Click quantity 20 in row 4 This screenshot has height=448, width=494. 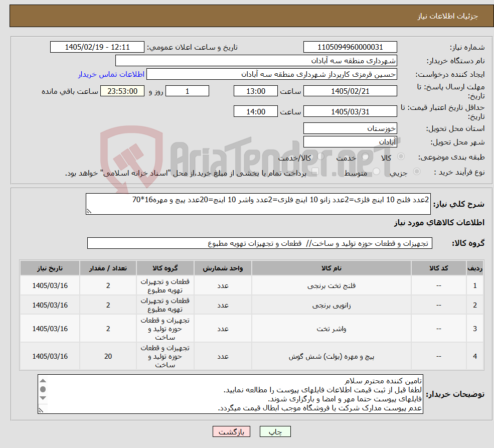tap(108, 356)
